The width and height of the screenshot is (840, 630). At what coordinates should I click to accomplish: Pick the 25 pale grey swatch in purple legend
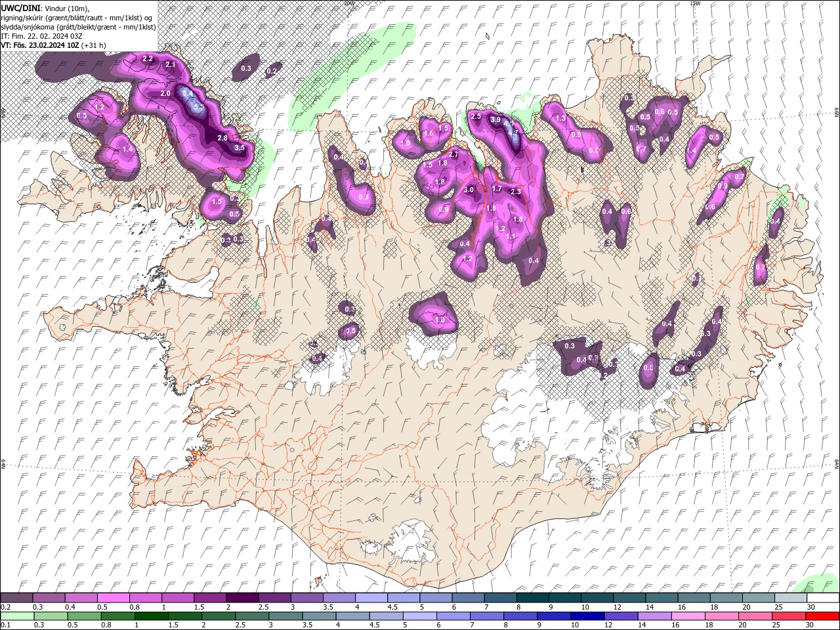(790, 598)
